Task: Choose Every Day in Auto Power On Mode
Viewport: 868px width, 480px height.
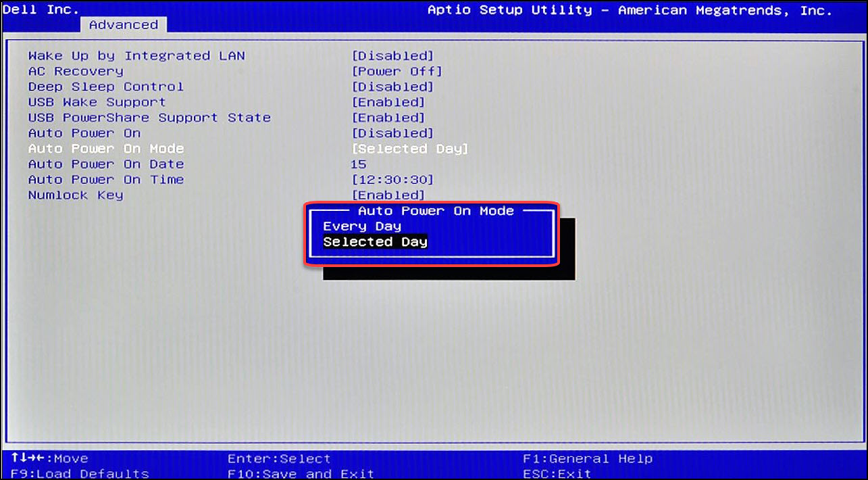Action: tap(362, 226)
